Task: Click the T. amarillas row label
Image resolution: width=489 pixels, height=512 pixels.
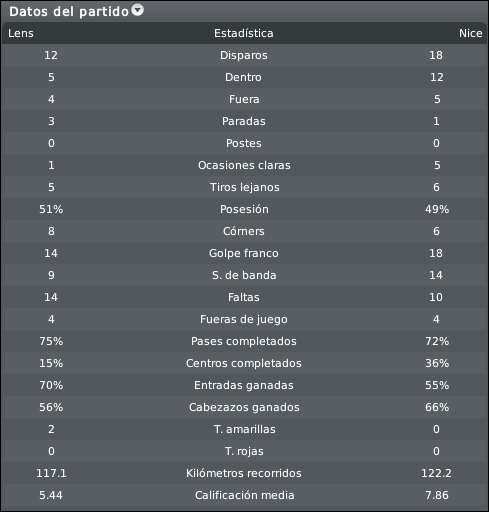Action: point(244,429)
